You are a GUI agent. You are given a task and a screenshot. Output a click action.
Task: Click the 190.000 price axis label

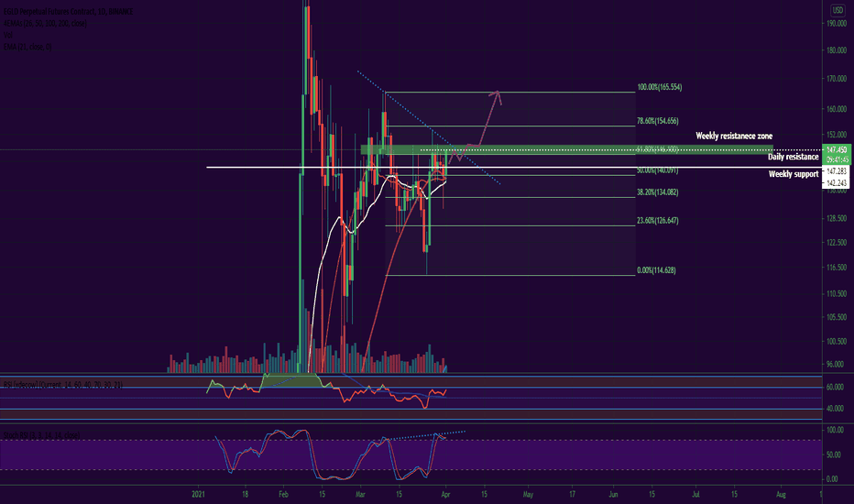tap(837, 24)
